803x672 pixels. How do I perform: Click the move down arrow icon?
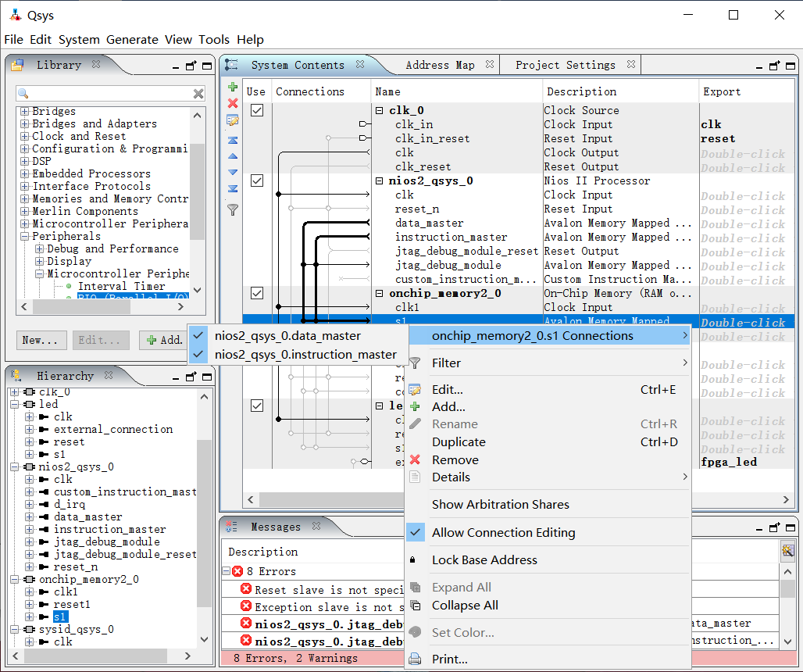(x=233, y=172)
